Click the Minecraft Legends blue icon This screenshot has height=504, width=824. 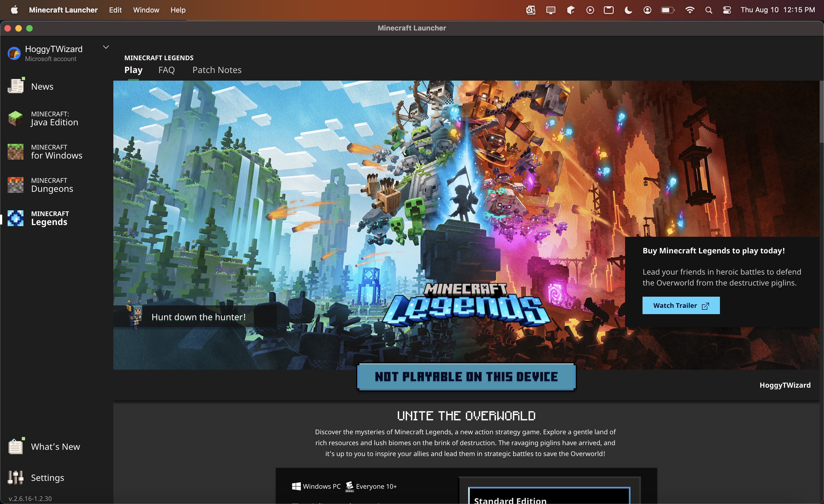coord(15,218)
